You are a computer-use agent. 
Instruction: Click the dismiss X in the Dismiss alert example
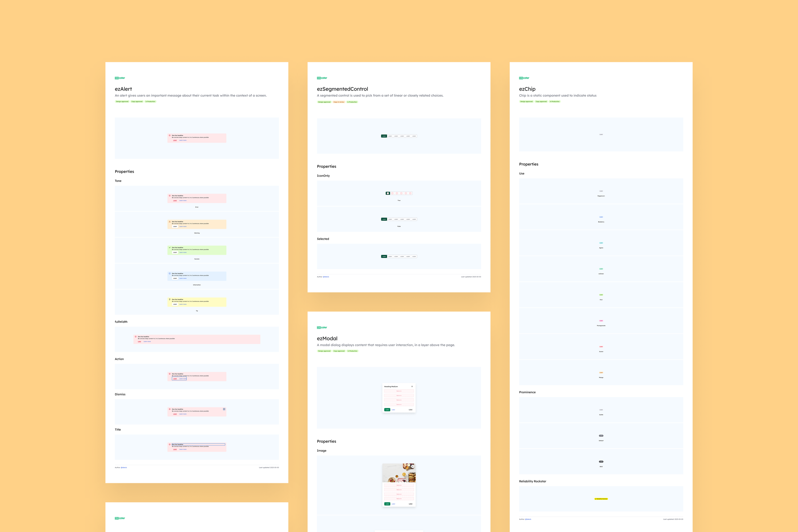224,409
